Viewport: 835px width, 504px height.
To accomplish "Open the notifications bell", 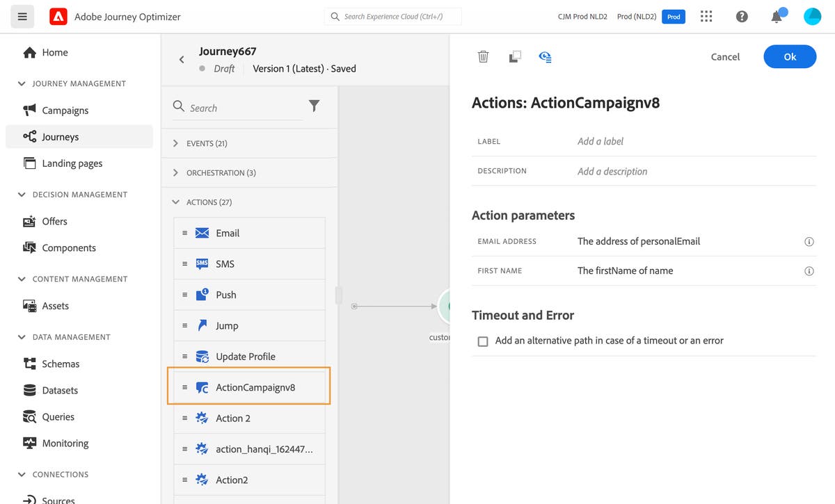I will (777, 16).
